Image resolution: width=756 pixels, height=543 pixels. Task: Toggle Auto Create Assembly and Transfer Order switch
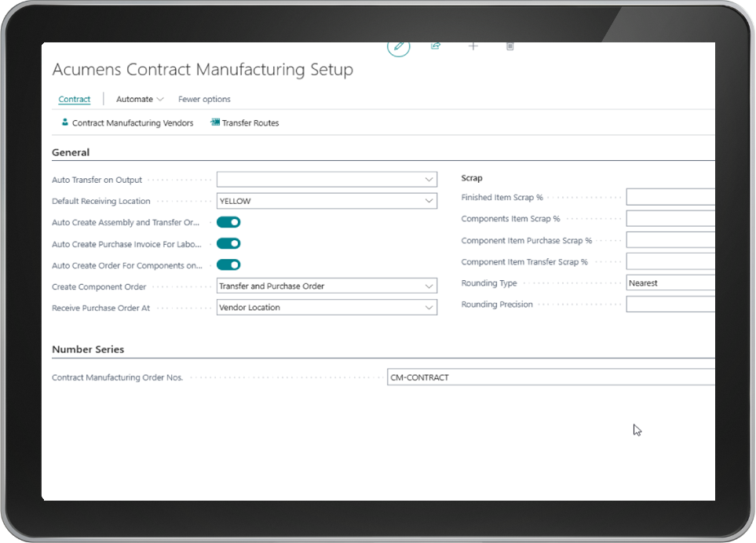tap(228, 222)
